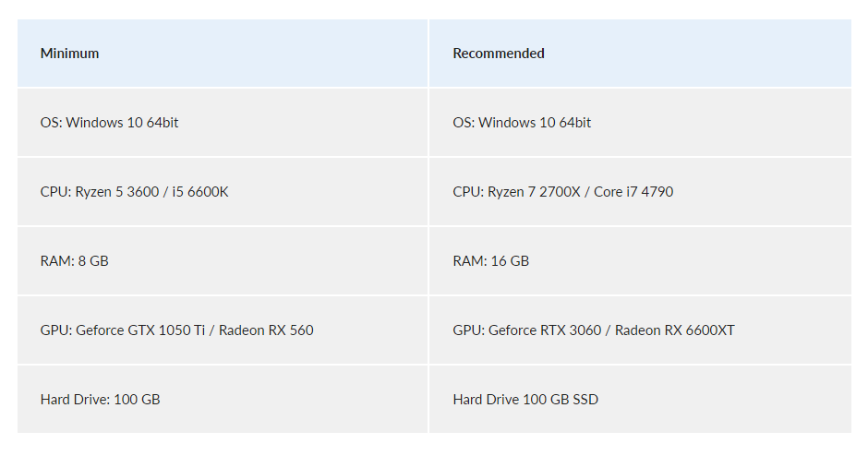This screenshot has height=456, width=868.
Task: Click the Geforce RTX 3060 GPU cell
Action: 641,330
